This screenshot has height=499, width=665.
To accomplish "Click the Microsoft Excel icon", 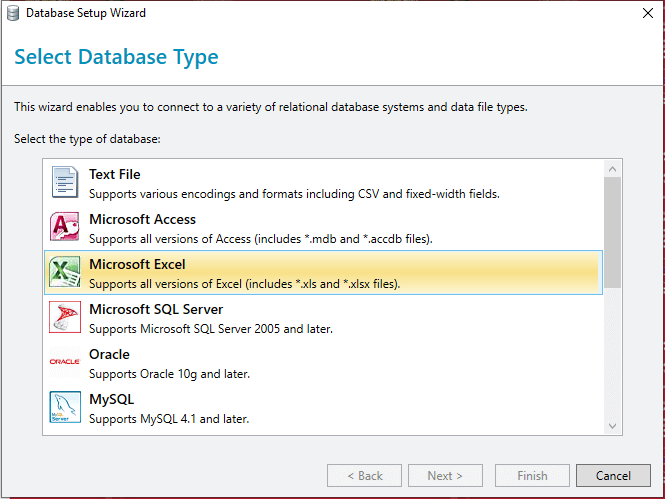I will (x=64, y=272).
